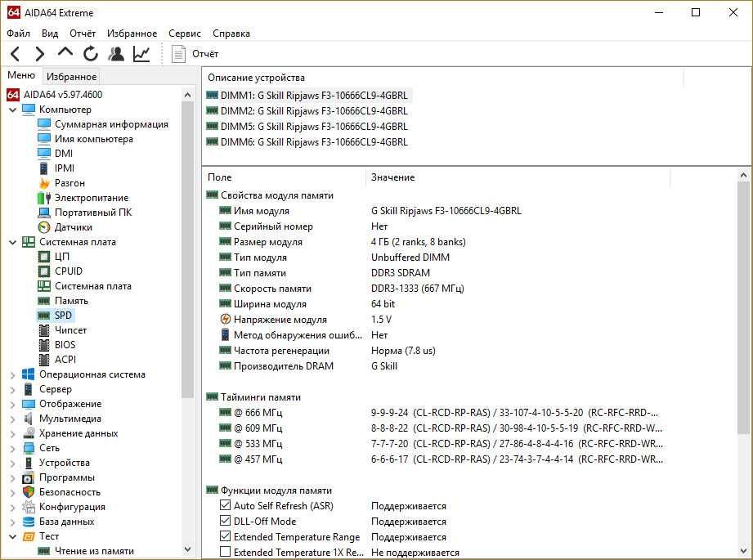Collapse the Компьютер tree node
Screen dimensions: 753x560
pos(13,110)
